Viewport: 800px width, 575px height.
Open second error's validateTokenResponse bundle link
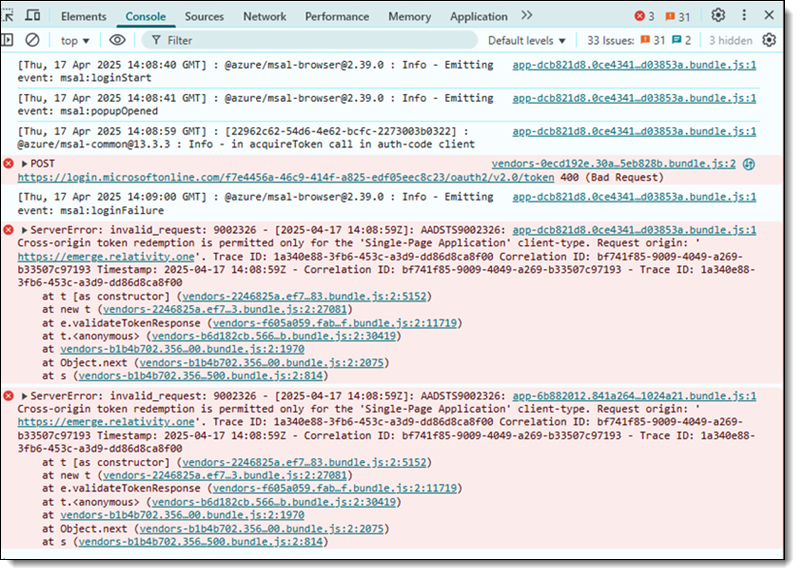point(335,488)
